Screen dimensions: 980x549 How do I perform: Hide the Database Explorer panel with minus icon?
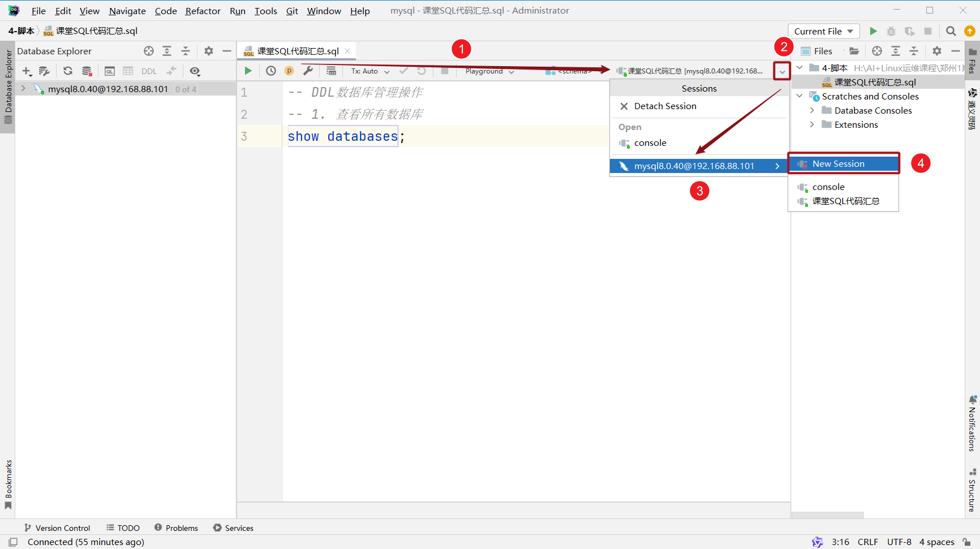[x=227, y=51]
